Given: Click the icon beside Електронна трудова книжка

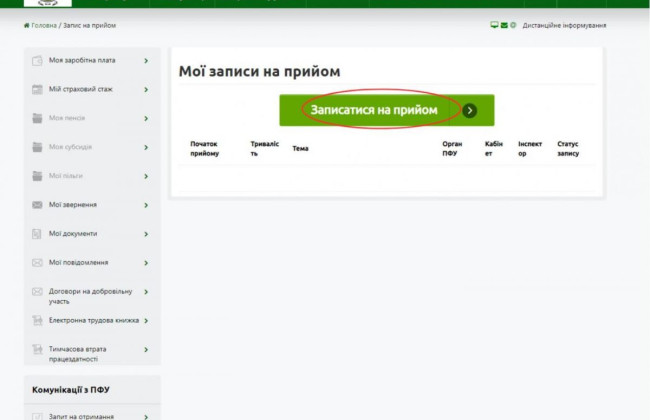Looking at the screenshot, I should tap(37, 320).
